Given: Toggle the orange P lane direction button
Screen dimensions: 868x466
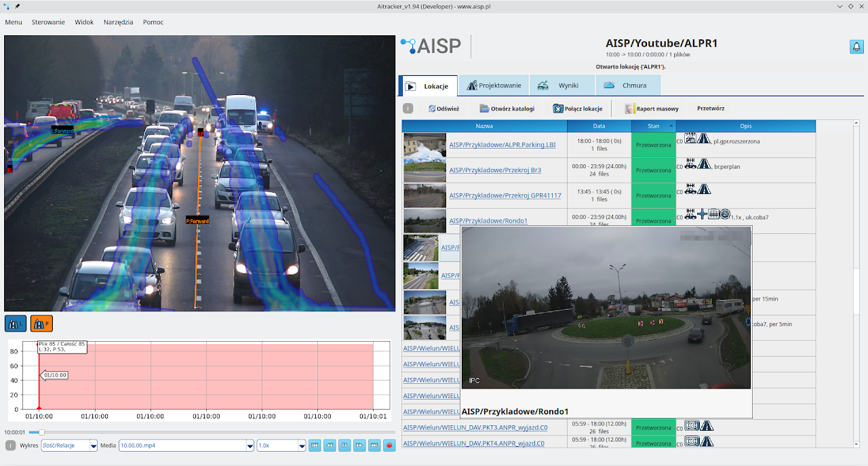Looking at the screenshot, I should [41, 324].
